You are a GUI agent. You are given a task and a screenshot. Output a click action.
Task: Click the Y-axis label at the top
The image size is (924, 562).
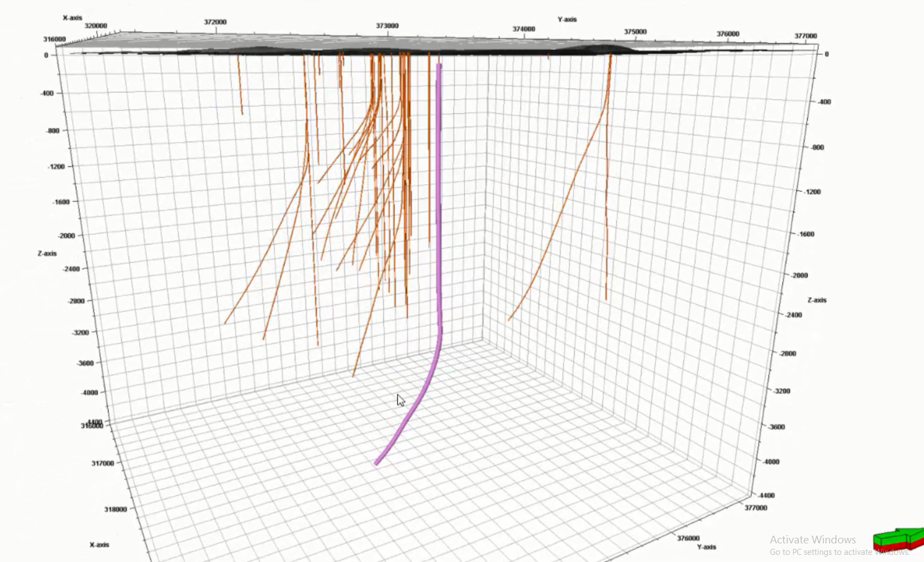pos(567,19)
